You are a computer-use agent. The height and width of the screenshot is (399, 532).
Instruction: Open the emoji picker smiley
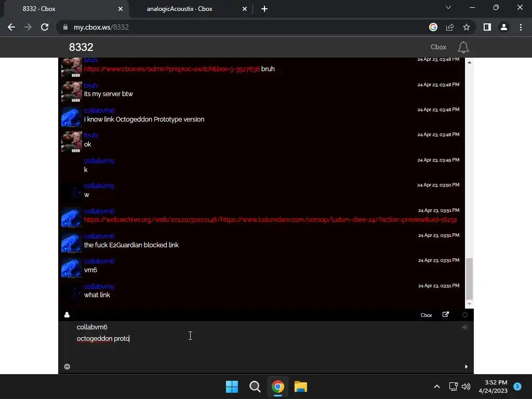[67, 366]
